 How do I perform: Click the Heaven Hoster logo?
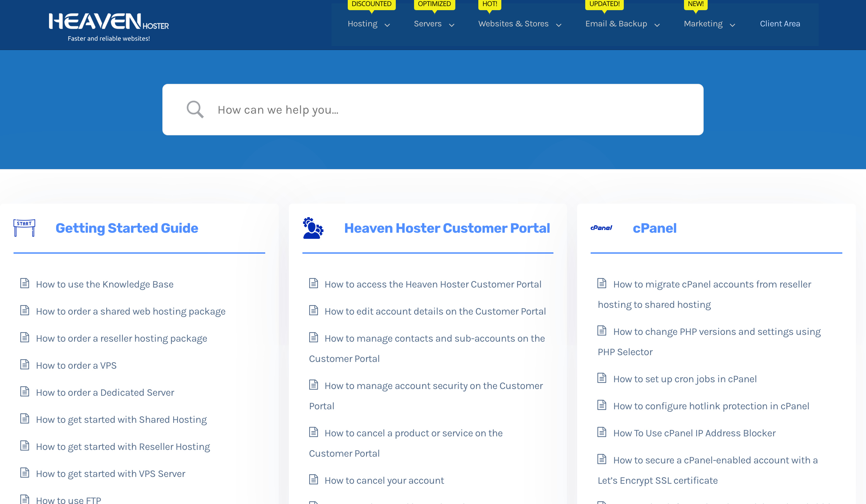click(109, 27)
